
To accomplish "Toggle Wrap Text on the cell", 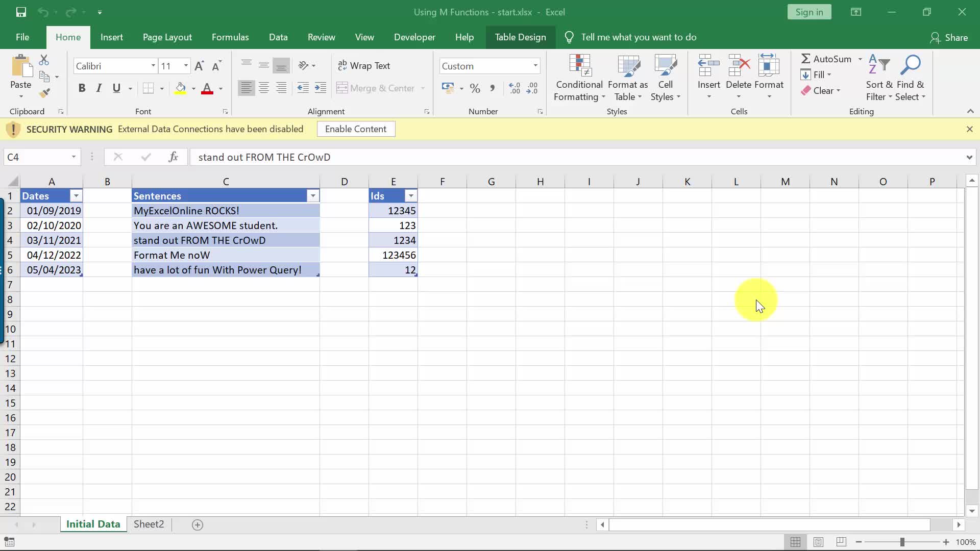I will [364, 66].
